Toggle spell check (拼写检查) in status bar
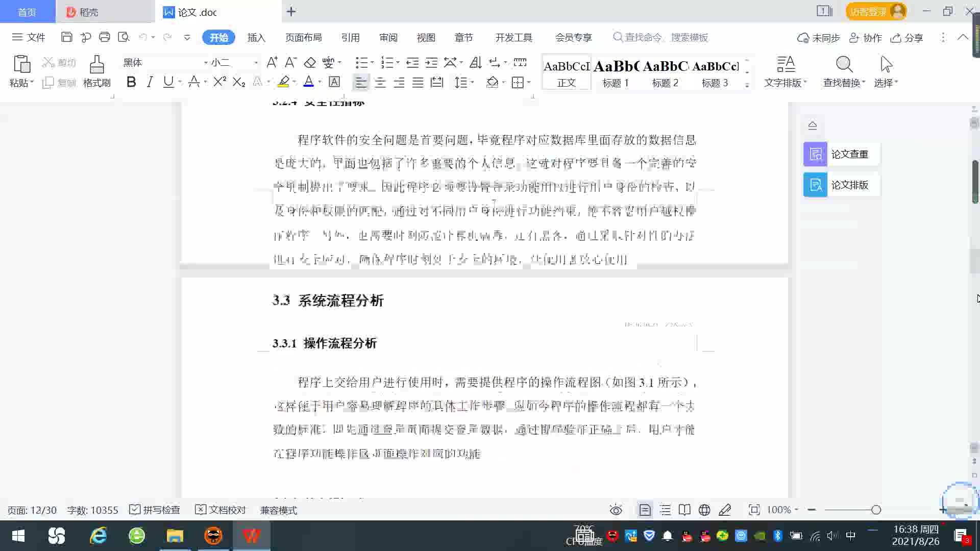Screen dimensions: 980x551 (155, 510)
